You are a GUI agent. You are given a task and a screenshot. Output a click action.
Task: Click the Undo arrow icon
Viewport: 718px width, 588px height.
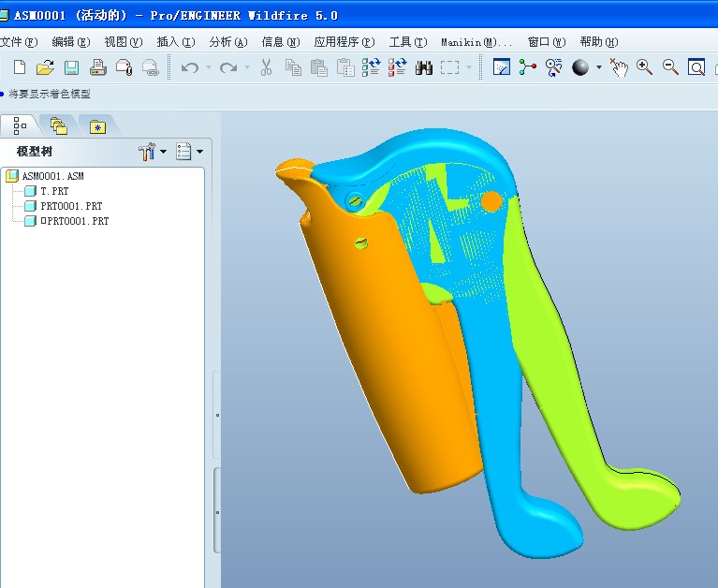point(190,67)
